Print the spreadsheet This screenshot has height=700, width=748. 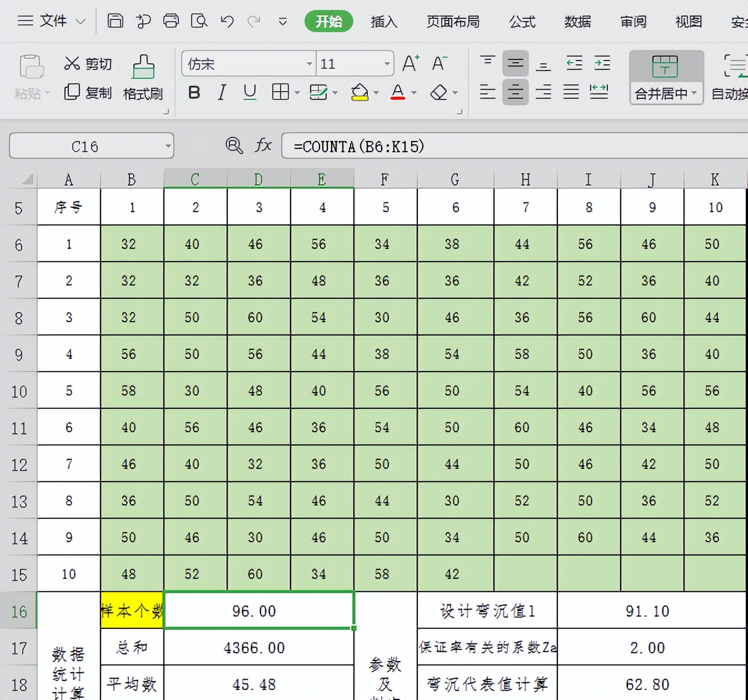[x=171, y=21]
